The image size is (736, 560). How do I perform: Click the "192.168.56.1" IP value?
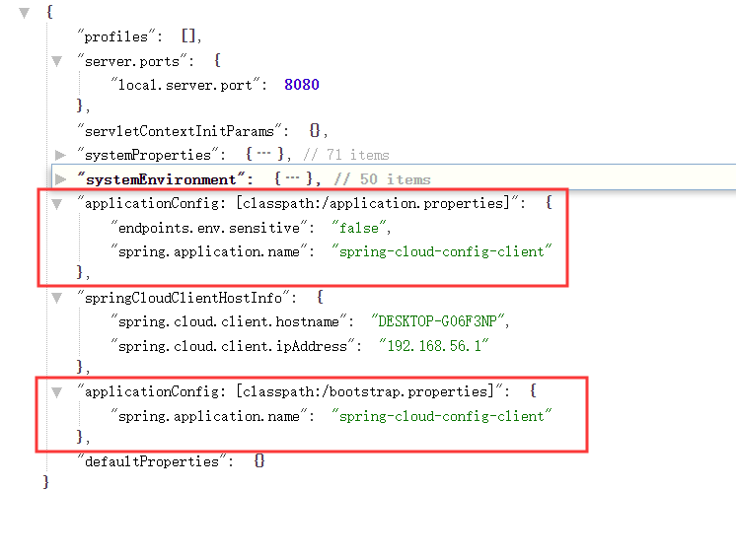click(434, 346)
